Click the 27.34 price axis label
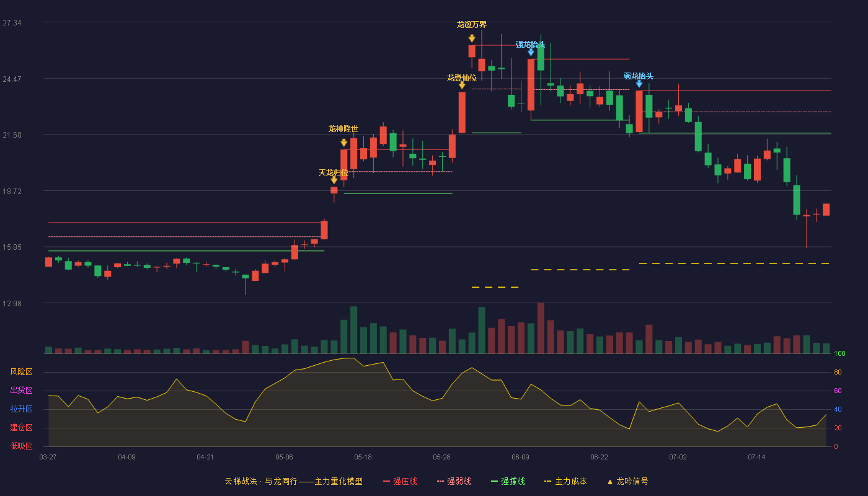 12,23
